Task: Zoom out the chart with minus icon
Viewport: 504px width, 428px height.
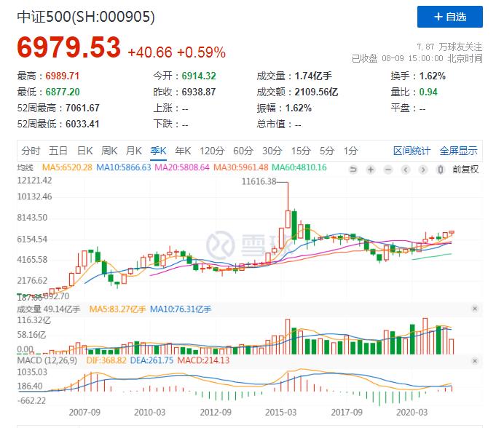Action: (388, 170)
